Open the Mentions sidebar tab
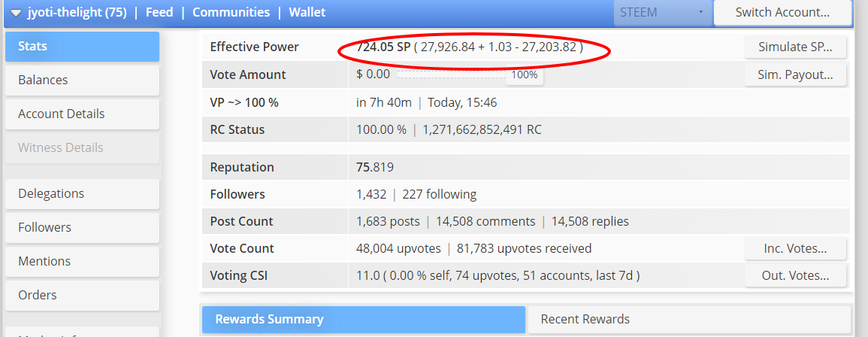Screen dimensions: 868x337 point(82,261)
